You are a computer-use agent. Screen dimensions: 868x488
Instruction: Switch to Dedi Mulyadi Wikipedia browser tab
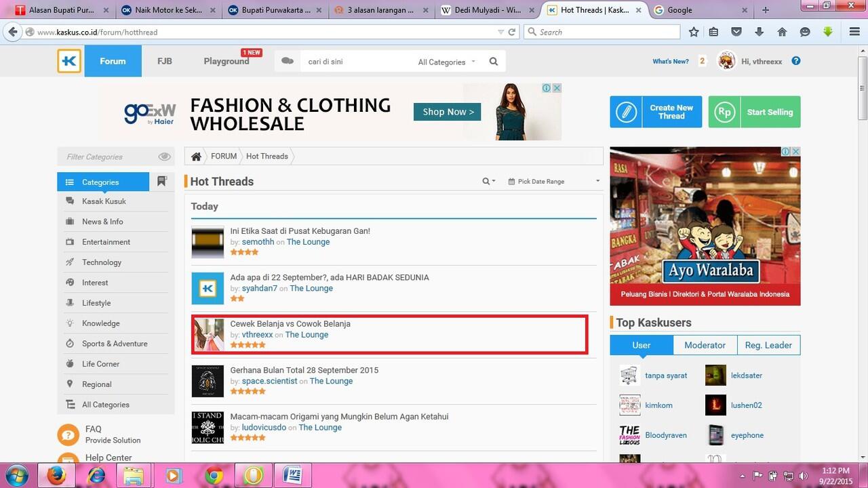click(x=487, y=10)
